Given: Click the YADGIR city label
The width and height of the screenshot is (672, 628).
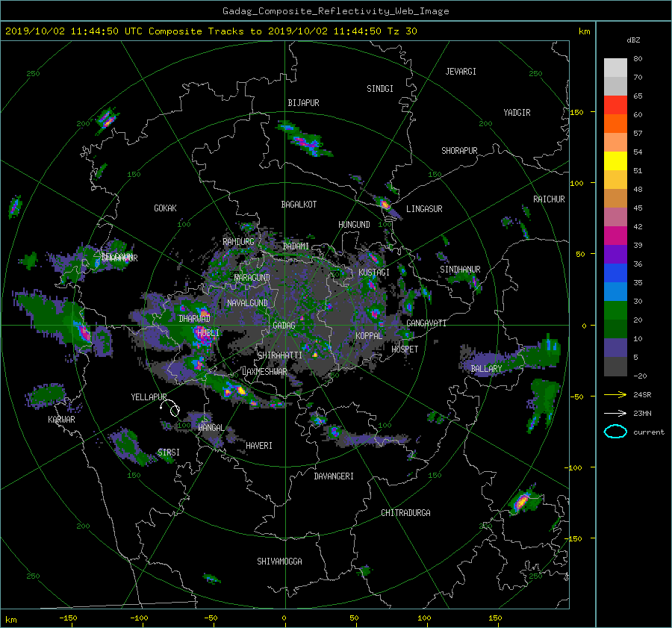Looking at the screenshot, I should pos(517,113).
